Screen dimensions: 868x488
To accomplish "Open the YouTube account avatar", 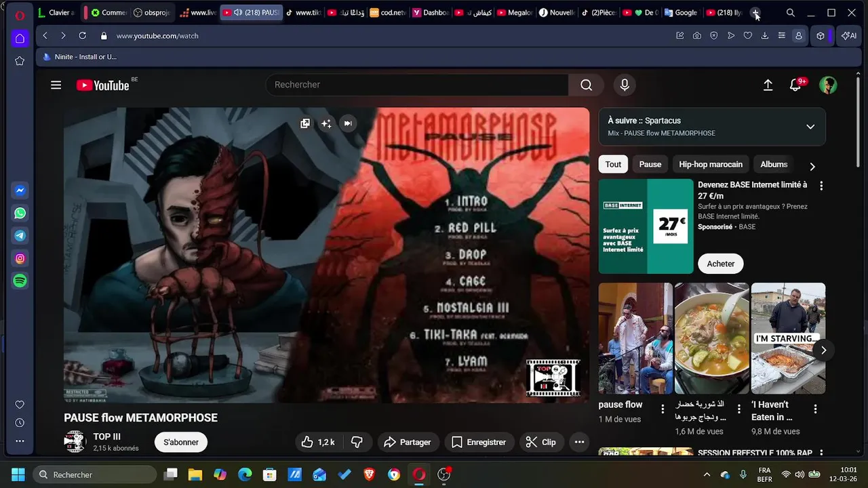I will [x=828, y=85].
